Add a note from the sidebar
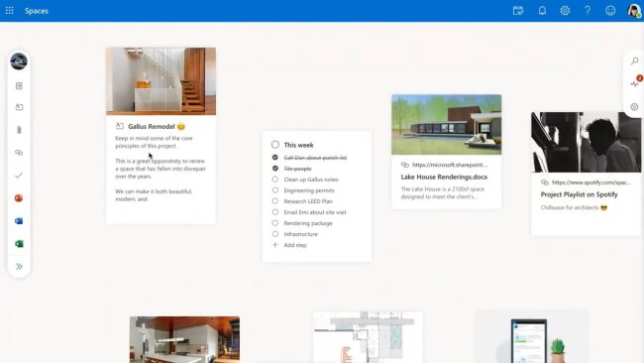644x363 pixels. [x=19, y=107]
